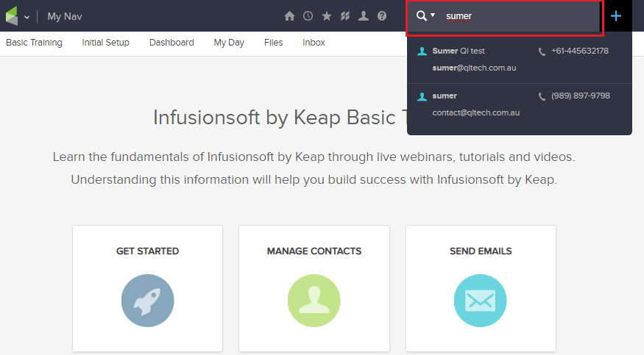Screen dimensions: 644x355
Task: Open Send Emails envelope icon
Action: point(480,301)
